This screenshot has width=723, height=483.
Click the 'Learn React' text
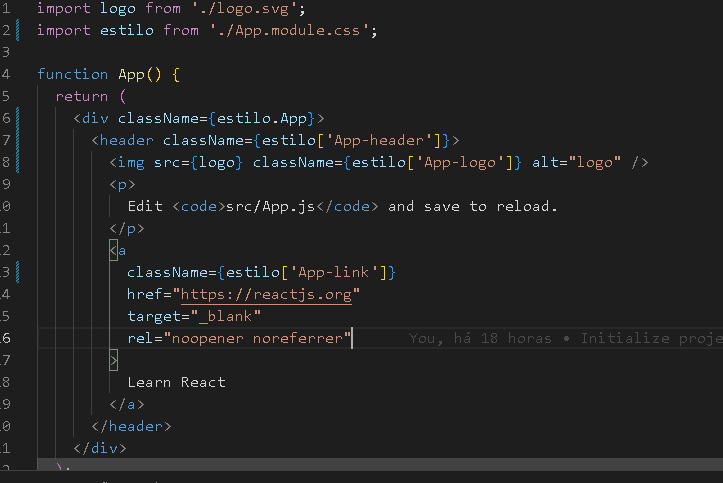[177, 382]
